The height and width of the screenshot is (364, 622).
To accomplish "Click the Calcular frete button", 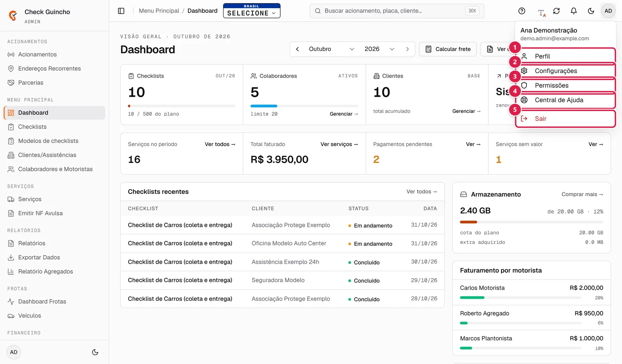I will click(x=448, y=49).
